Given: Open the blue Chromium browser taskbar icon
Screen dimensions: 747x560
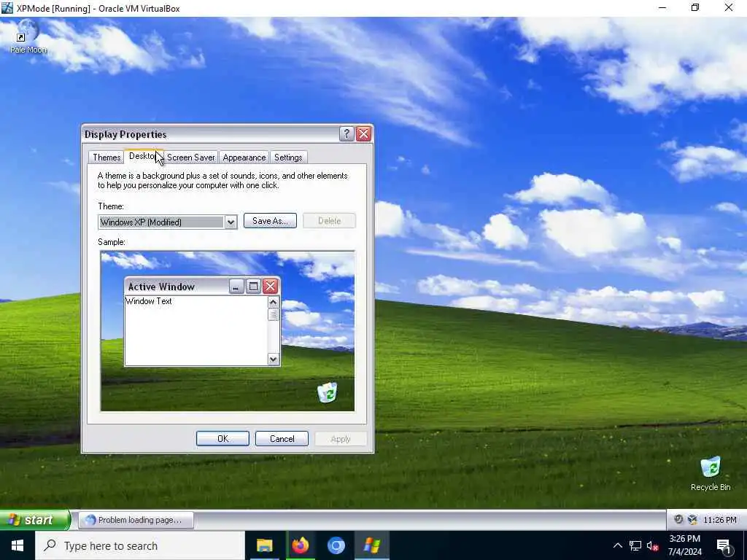Looking at the screenshot, I should pos(336,545).
